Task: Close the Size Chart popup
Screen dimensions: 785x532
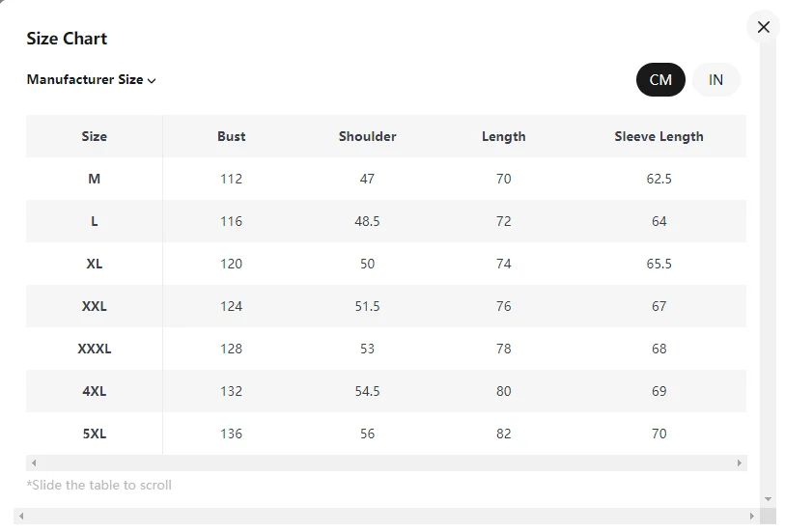Action: (763, 27)
